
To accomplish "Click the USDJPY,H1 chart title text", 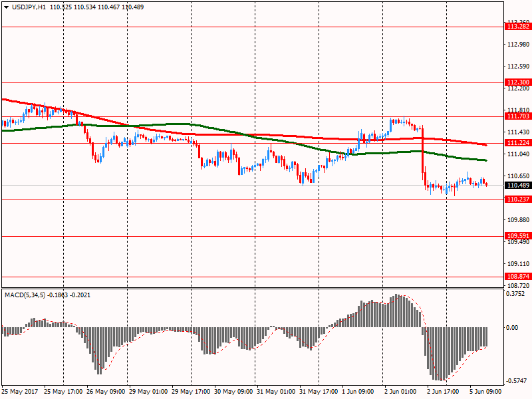I will [x=29, y=7].
